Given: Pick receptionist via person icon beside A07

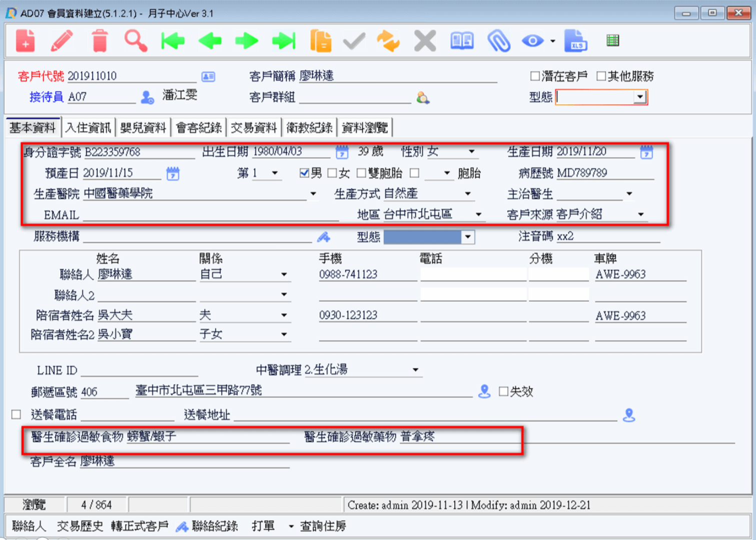Looking at the screenshot, I should (x=147, y=97).
